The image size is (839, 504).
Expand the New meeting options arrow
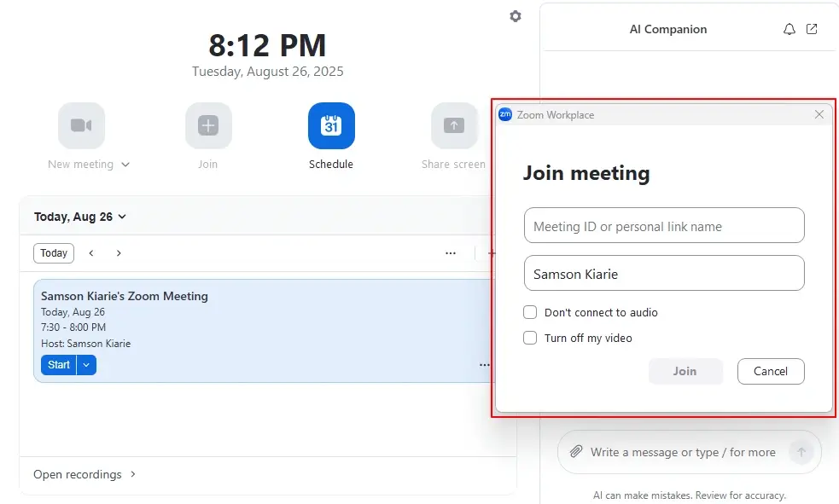(x=125, y=165)
